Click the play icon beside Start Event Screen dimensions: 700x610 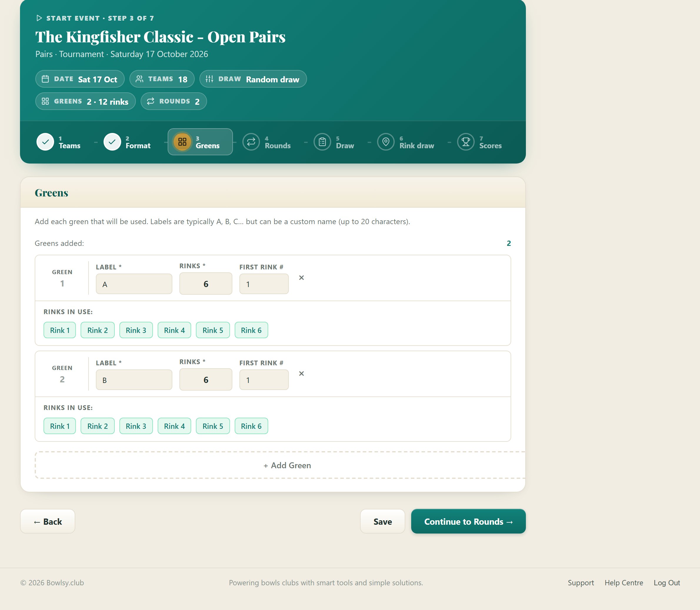click(x=39, y=18)
